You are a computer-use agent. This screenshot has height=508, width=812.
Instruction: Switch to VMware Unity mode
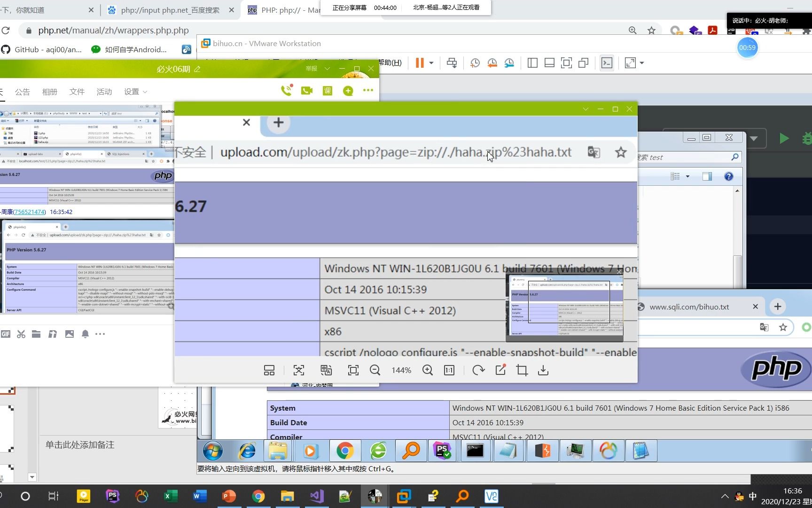(584, 63)
